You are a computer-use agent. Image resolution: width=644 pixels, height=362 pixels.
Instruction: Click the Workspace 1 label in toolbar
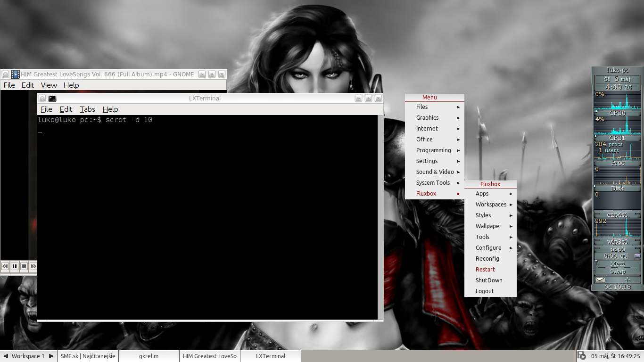28,356
